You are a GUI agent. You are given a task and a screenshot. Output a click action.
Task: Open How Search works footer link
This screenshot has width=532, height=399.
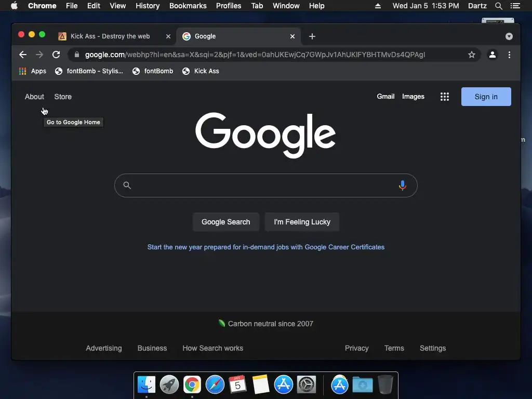click(x=212, y=349)
